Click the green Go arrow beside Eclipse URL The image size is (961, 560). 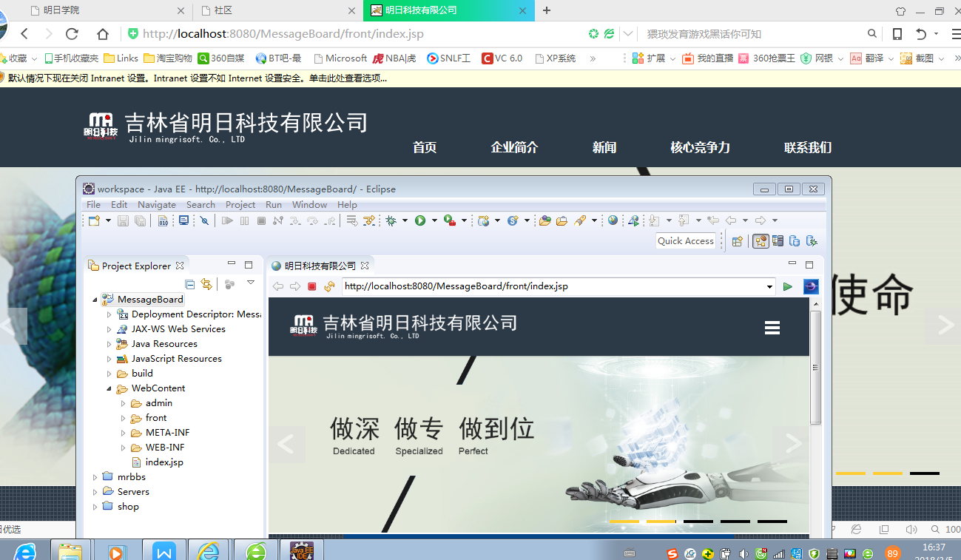point(788,286)
